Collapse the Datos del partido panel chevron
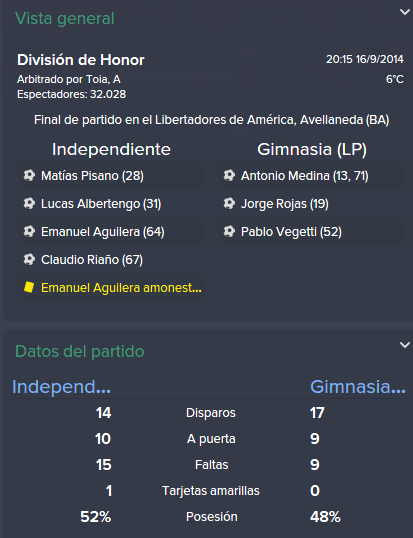This screenshot has height=538, width=413. [405, 345]
